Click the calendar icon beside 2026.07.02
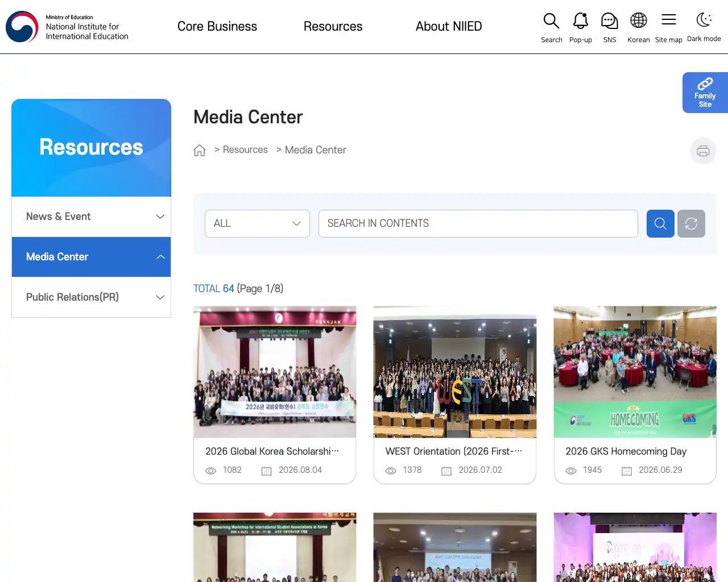Screen dimensions: 728x582 446,471
